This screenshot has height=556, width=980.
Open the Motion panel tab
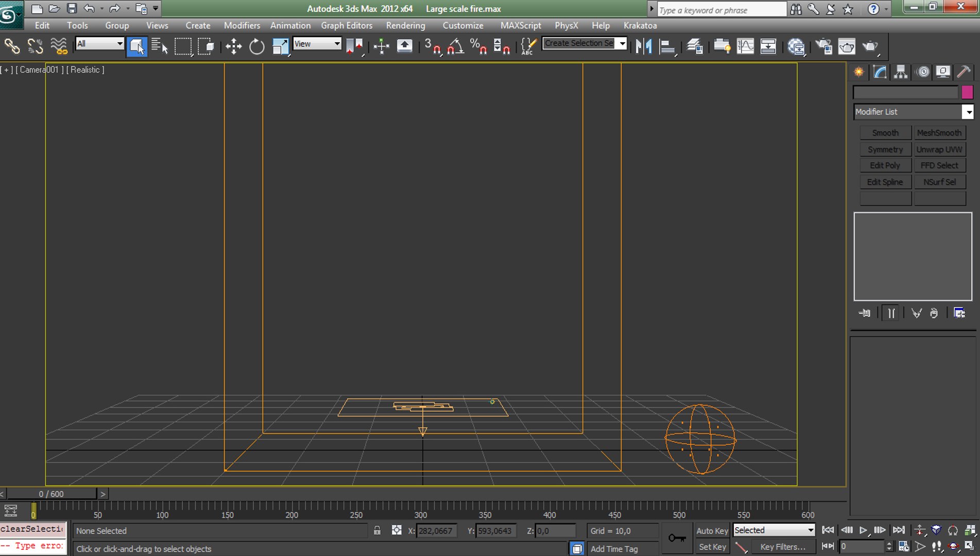(923, 72)
